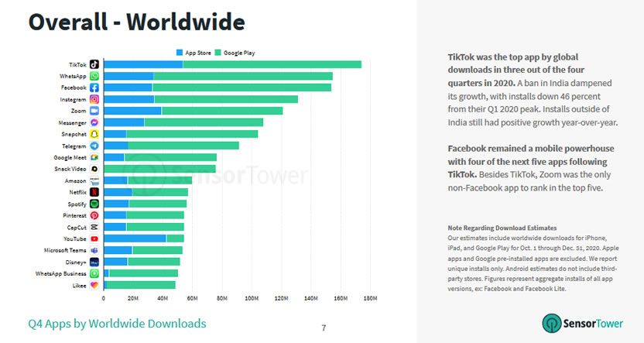Click the green Google Play legend swatch

pos(218,53)
